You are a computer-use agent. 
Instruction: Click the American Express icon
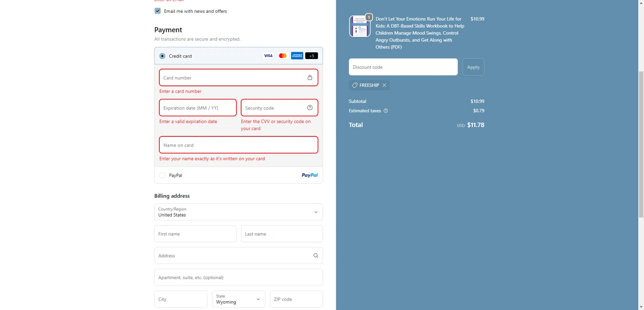pos(297,56)
